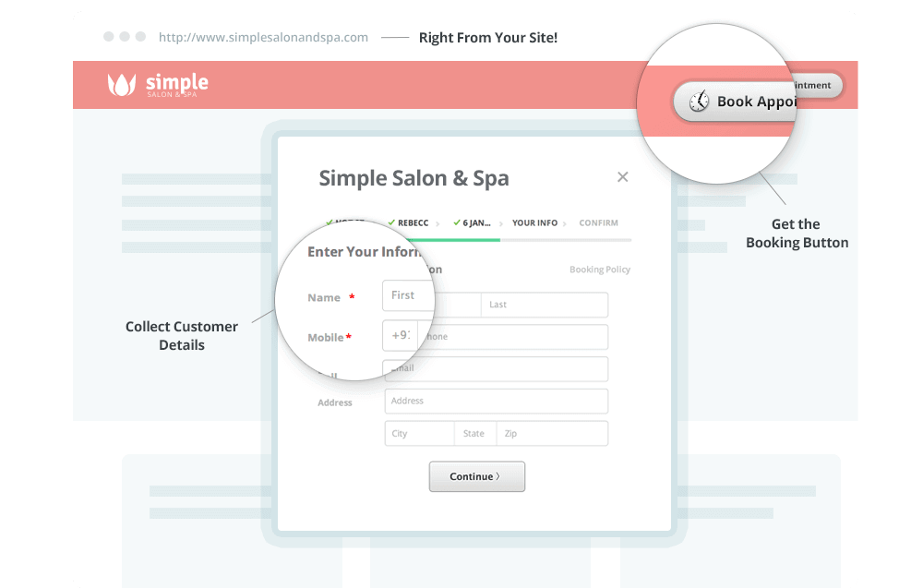Screen dimensions: 923x588
Task: Select the YOUR INFO step tab
Action: [x=534, y=222]
